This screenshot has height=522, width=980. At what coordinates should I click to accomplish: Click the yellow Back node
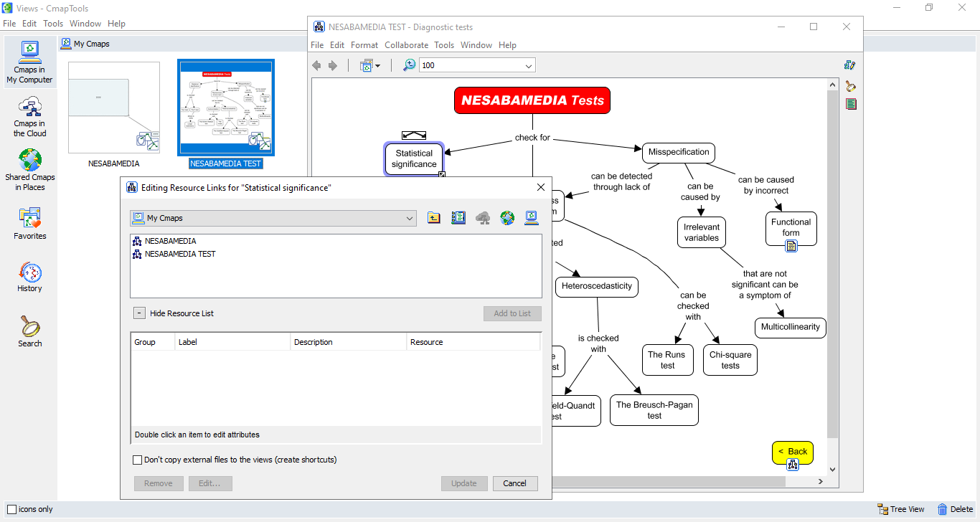pyautogui.click(x=793, y=452)
